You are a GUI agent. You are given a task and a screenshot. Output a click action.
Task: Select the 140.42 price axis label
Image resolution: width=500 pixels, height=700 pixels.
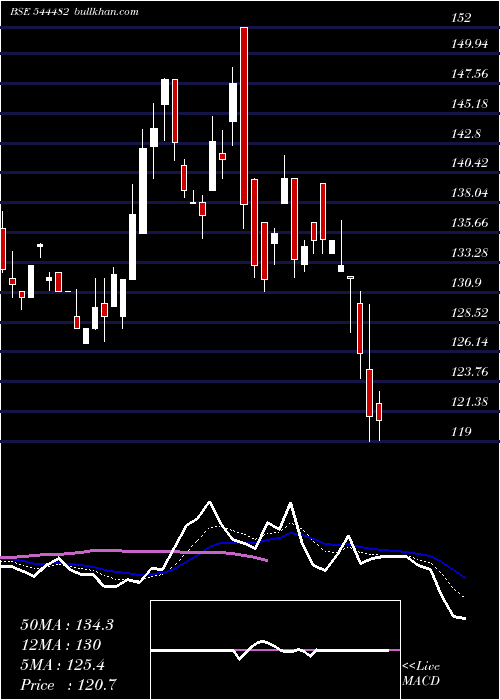pyautogui.click(x=470, y=163)
